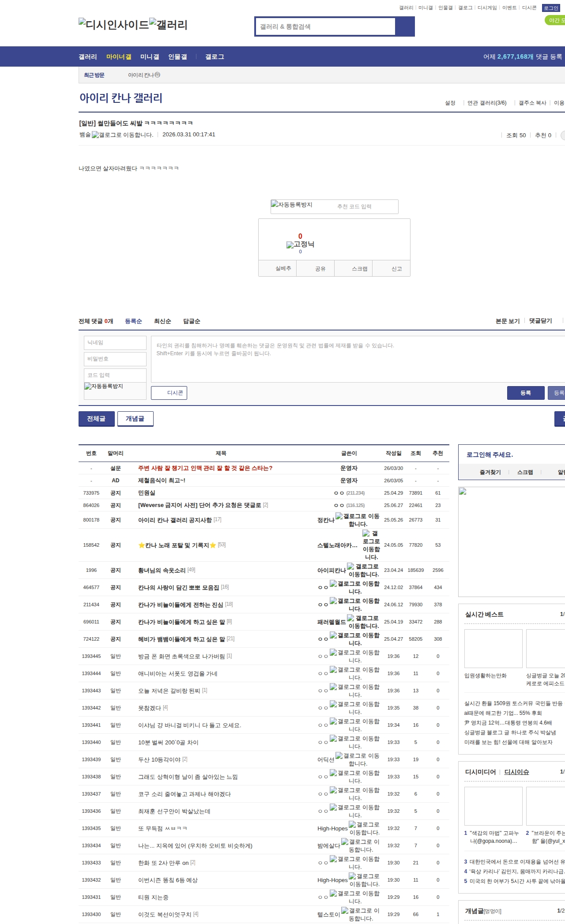
Task: Click the 디시이슈 section heading
Action: point(516,772)
